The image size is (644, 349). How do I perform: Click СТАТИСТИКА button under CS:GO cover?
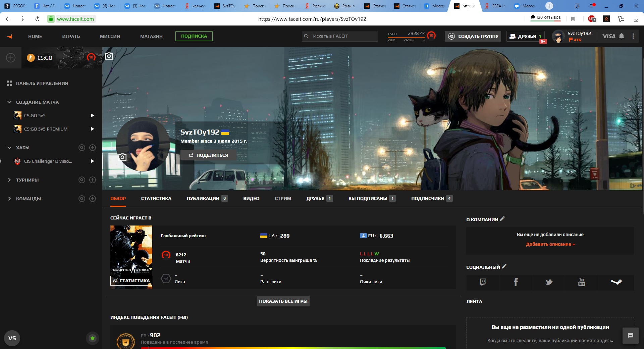pyautogui.click(x=131, y=281)
